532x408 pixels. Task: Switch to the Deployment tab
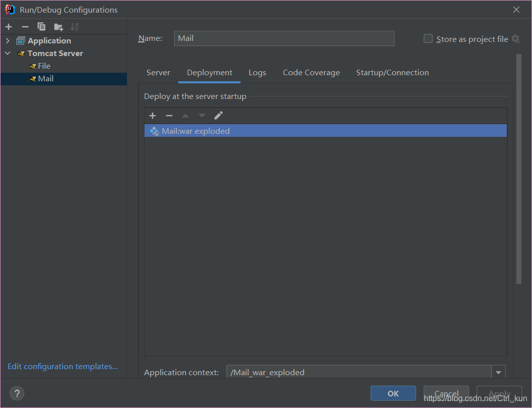(209, 73)
